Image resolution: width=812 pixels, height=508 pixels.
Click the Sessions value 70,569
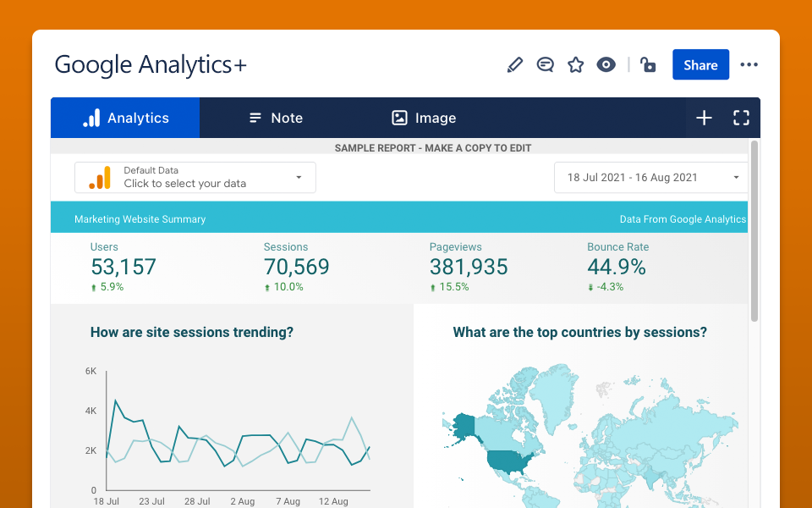click(296, 267)
